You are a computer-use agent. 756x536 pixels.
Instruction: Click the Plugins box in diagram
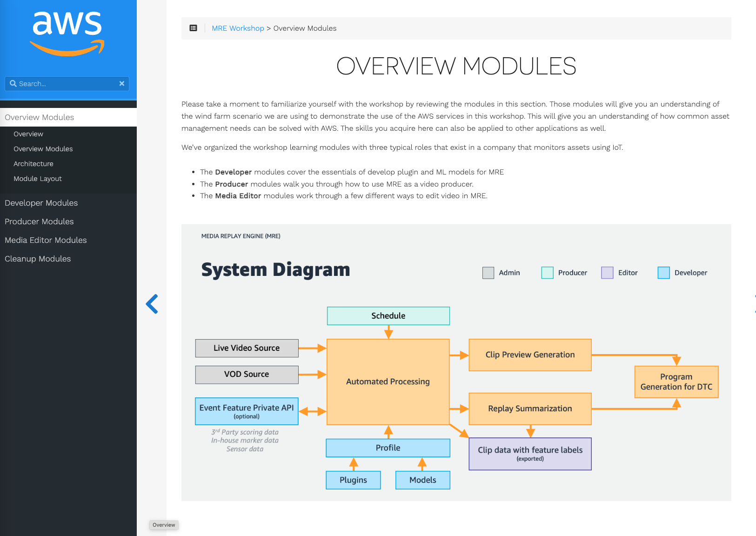coord(353,480)
